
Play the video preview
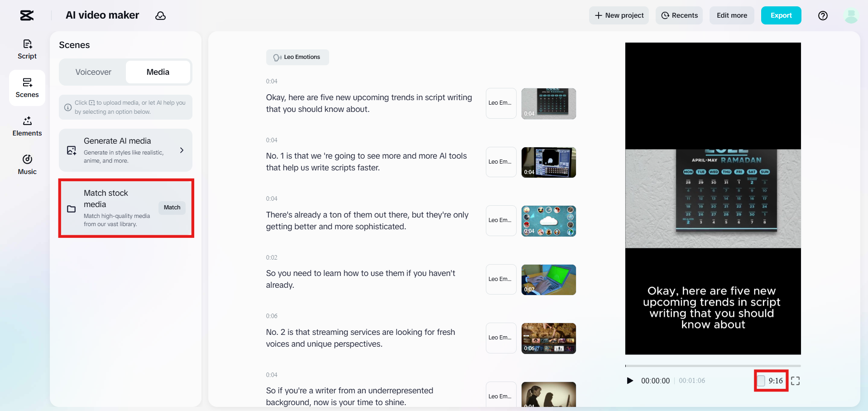[x=630, y=381]
